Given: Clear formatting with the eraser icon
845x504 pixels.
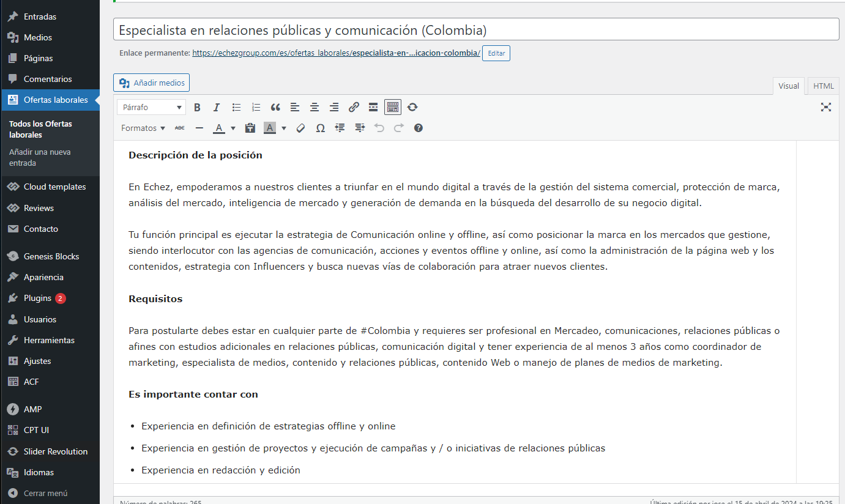Looking at the screenshot, I should click(300, 128).
